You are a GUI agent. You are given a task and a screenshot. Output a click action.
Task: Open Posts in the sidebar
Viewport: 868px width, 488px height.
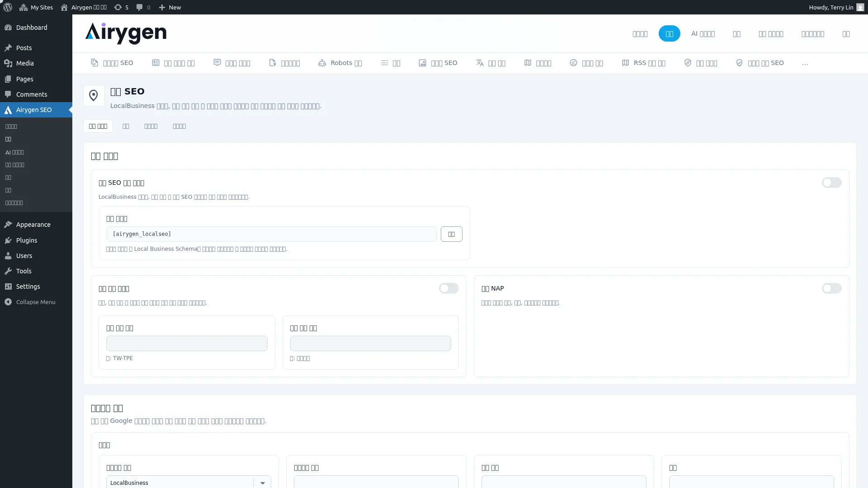click(x=36, y=48)
